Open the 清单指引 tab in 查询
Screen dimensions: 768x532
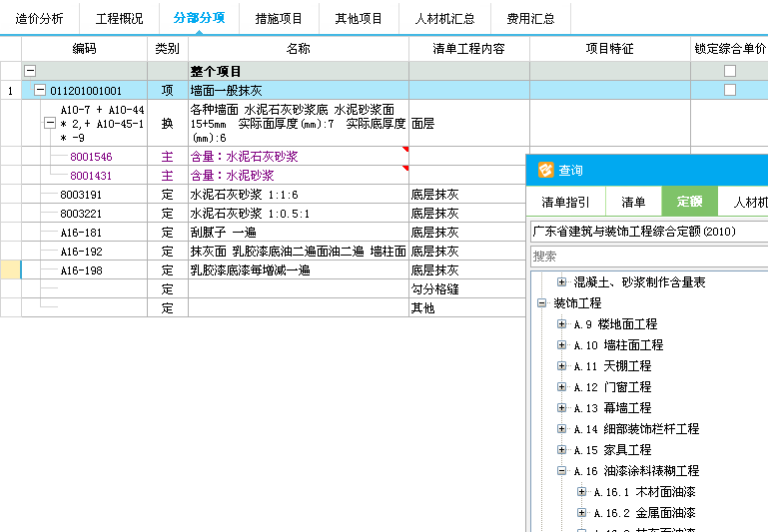(x=565, y=202)
